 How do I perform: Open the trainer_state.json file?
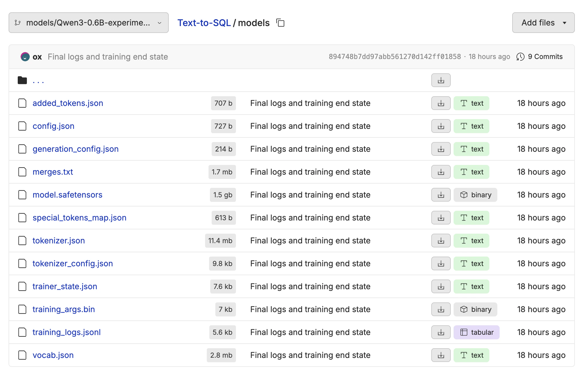(x=65, y=286)
